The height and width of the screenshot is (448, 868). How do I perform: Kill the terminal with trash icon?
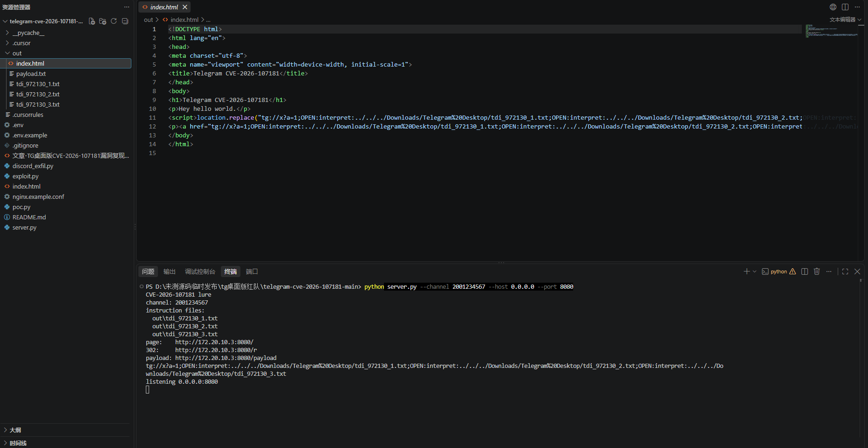[x=817, y=272]
